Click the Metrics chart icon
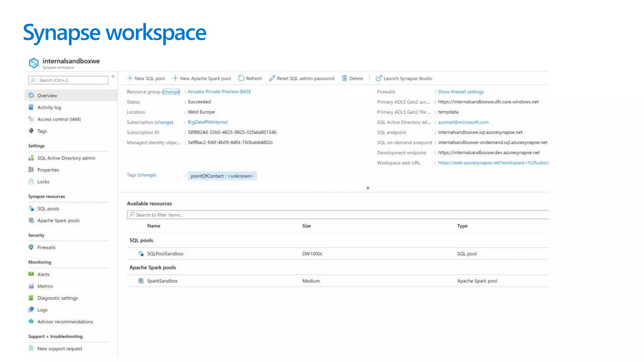Image resolution: width=644 pixels, height=362 pixels. point(31,286)
